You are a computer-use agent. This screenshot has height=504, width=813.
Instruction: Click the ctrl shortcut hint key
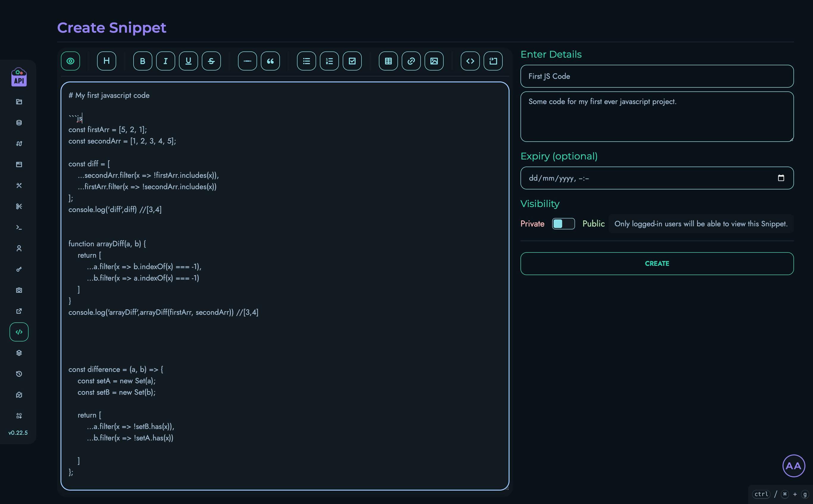coord(761,494)
